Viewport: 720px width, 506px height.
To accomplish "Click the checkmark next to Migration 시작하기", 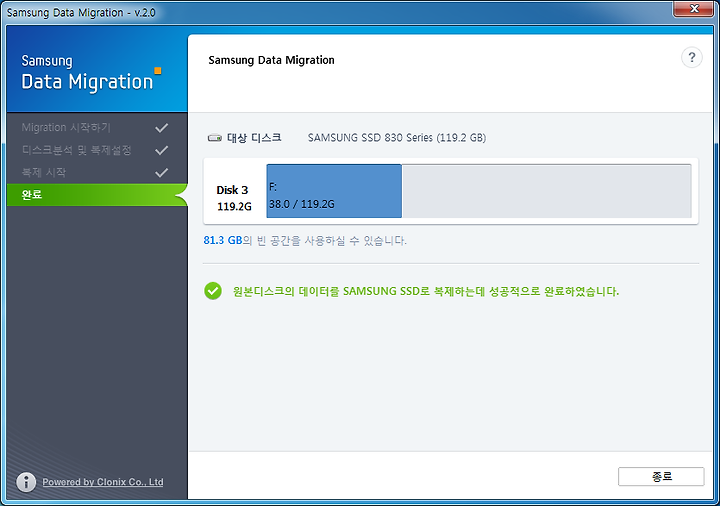I will coord(162,128).
